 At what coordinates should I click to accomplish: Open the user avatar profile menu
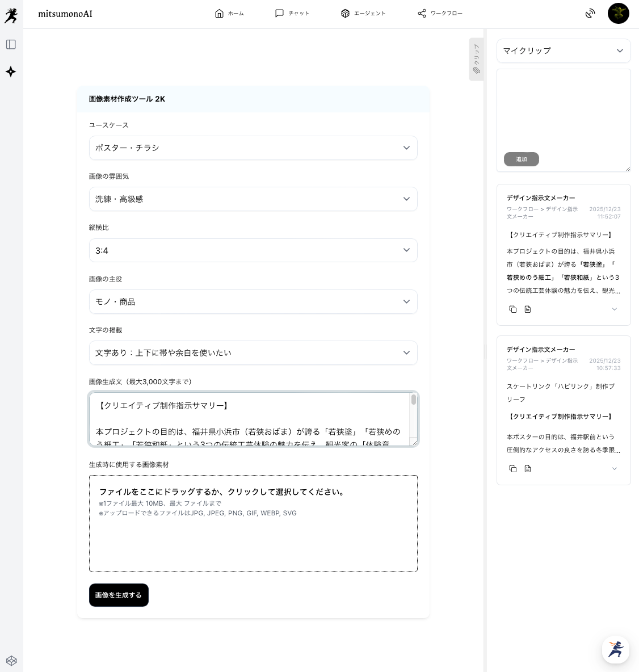(618, 14)
